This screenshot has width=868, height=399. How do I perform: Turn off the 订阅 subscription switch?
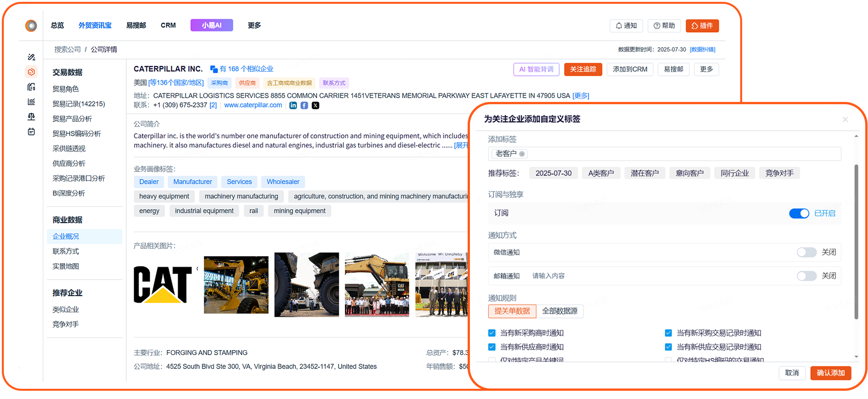coord(799,213)
